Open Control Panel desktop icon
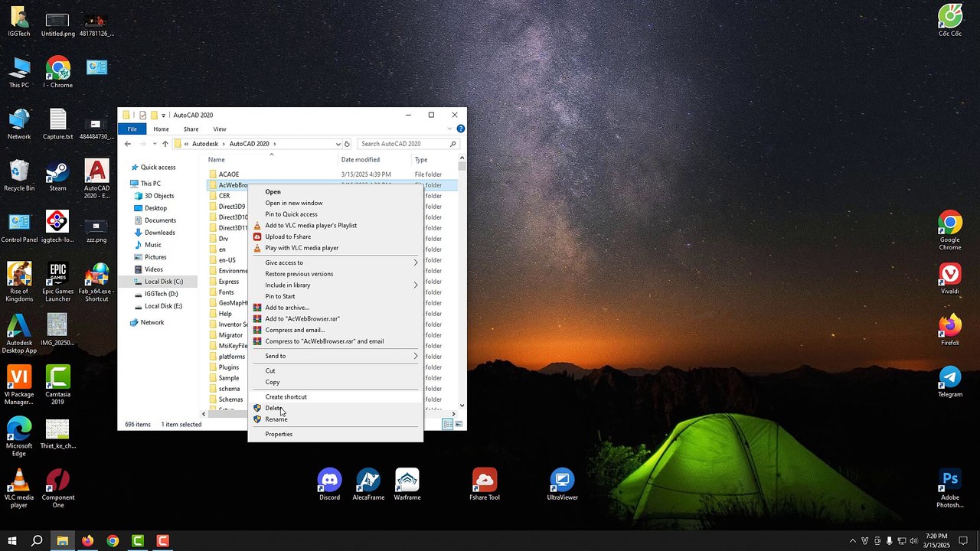 click(19, 227)
